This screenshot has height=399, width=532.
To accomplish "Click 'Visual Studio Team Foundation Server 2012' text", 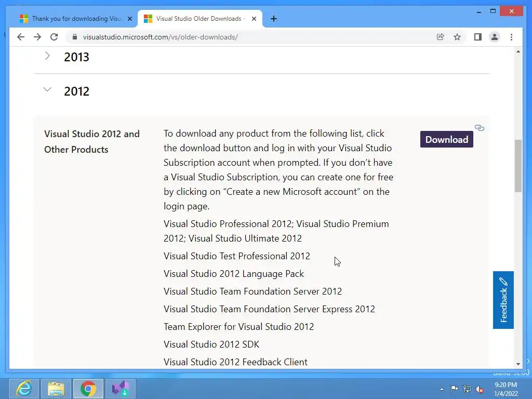I will coord(253,291).
